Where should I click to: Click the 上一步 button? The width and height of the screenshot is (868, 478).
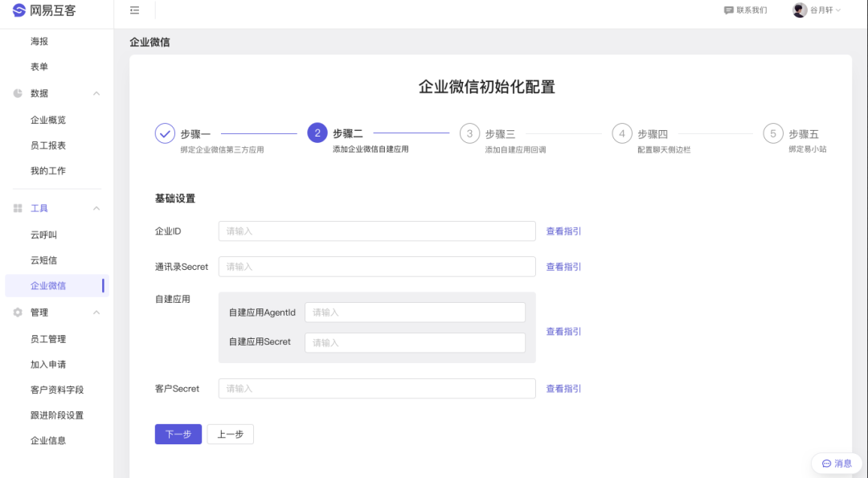[231, 435]
